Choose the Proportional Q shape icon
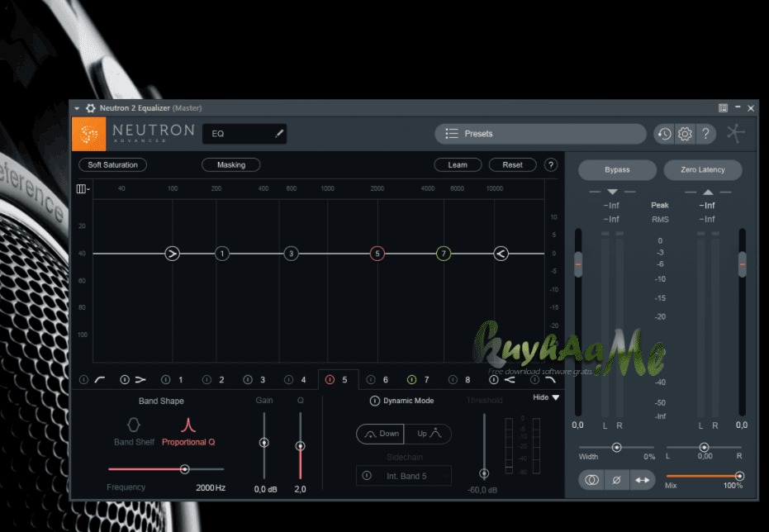This screenshot has height=532, width=769. 188,425
